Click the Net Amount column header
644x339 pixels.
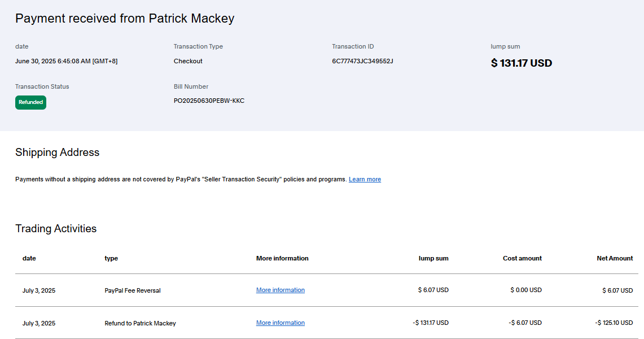[615, 258]
